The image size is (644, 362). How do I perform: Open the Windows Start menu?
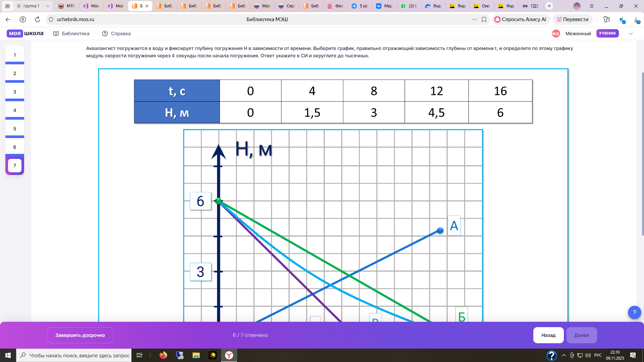[8, 355]
